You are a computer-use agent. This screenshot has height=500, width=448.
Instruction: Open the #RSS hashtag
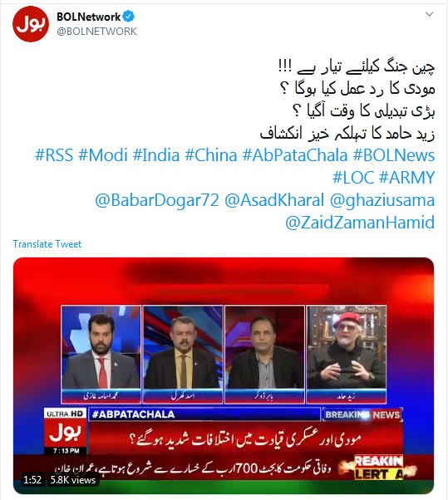[54, 155]
